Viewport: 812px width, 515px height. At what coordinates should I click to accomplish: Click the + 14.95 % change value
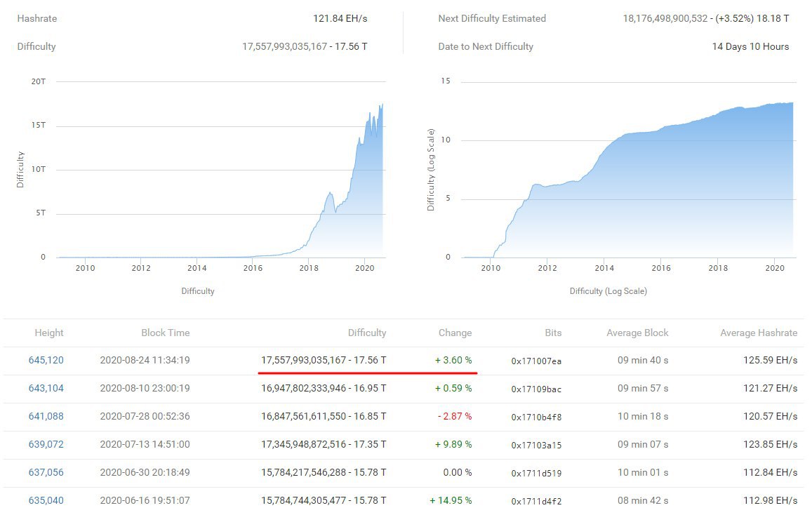click(x=451, y=500)
